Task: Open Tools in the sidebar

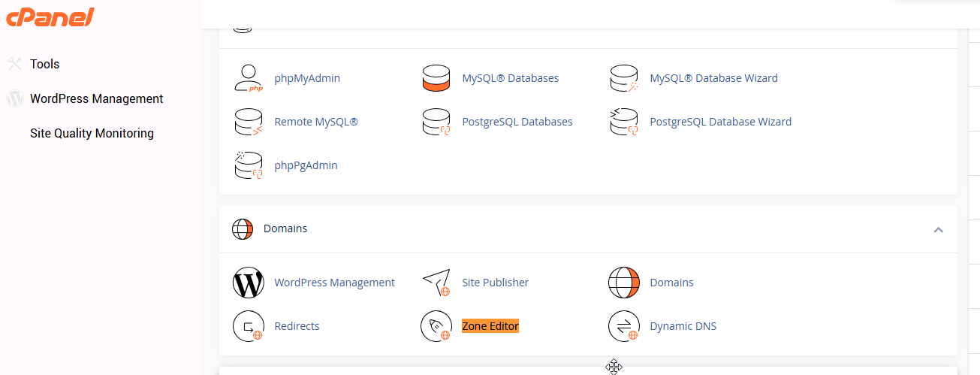Action: (x=44, y=64)
